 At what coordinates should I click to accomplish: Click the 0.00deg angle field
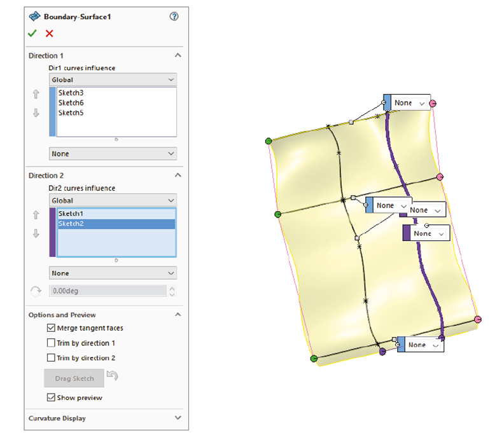tap(108, 291)
